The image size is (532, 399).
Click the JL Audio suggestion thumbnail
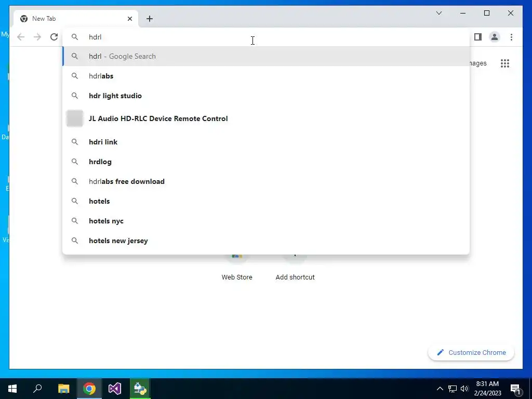coord(75,118)
